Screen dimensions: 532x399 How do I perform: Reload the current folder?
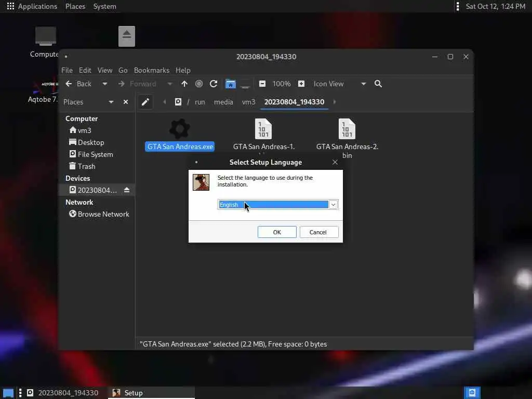214,84
